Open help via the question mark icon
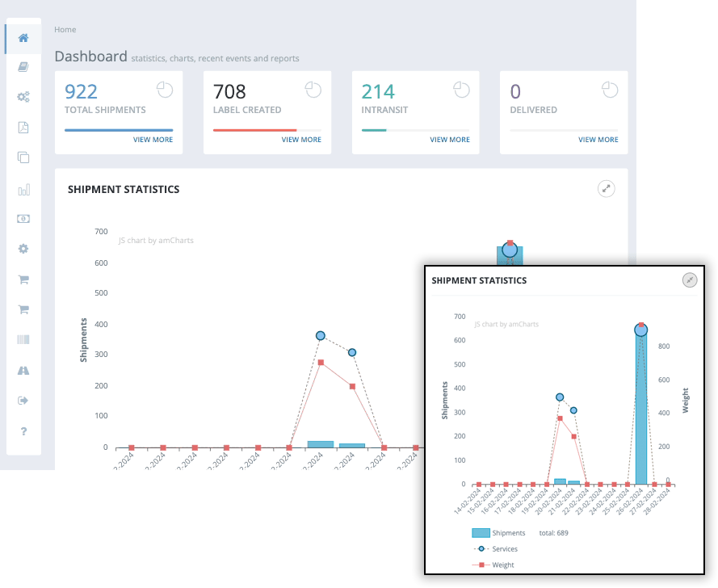This screenshot has height=588, width=718. pyautogui.click(x=23, y=431)
